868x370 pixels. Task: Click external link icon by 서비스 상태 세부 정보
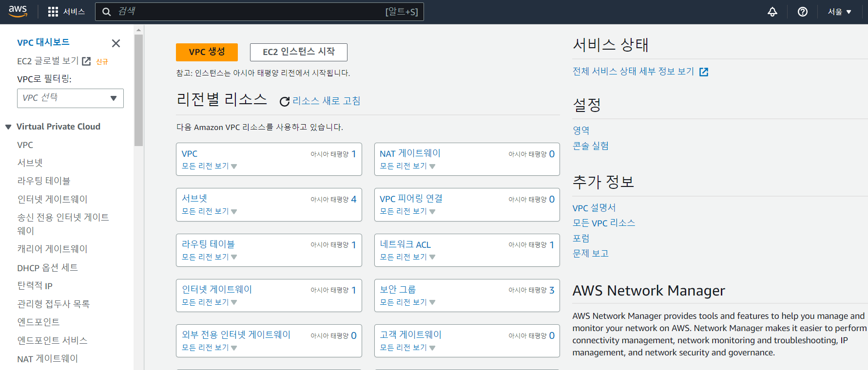(704, 72)
